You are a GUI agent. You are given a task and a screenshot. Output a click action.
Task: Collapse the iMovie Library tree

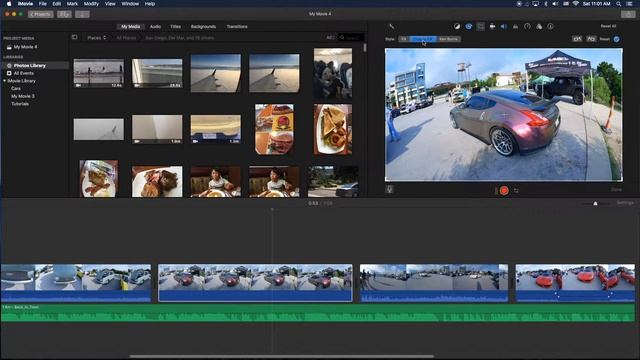click(4, 81)
